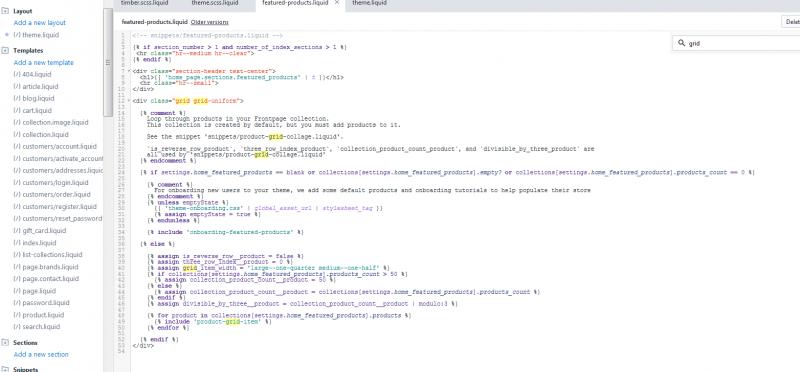This screenshot has width=800, height=372.
Task: Click 'onboarding-featured-products' include text
Action: [241, 232]
